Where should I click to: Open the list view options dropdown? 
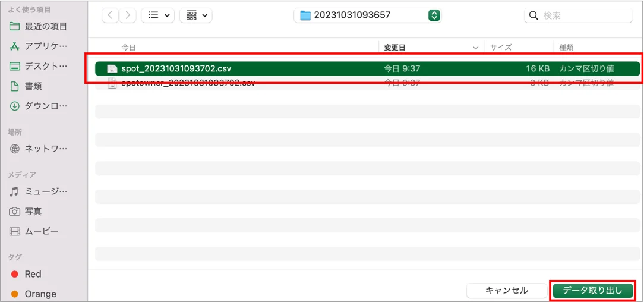(x=157, y=15)
